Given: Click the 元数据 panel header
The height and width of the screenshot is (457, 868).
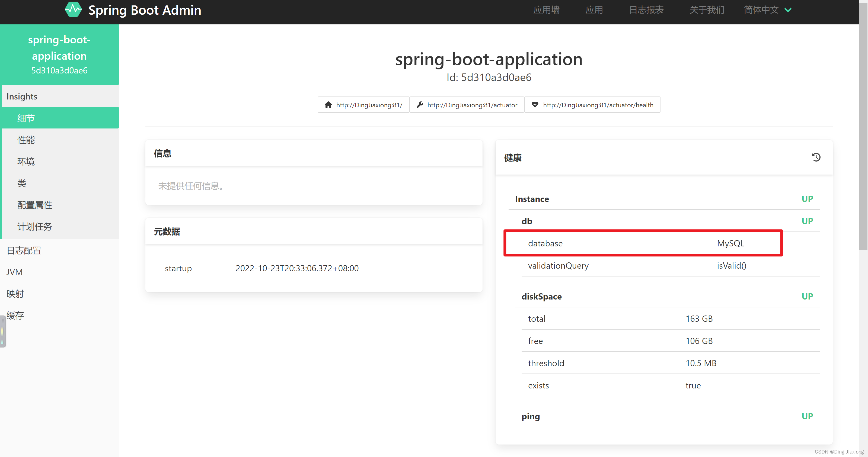Looking at the screenshot, I should tap(314, 231).
